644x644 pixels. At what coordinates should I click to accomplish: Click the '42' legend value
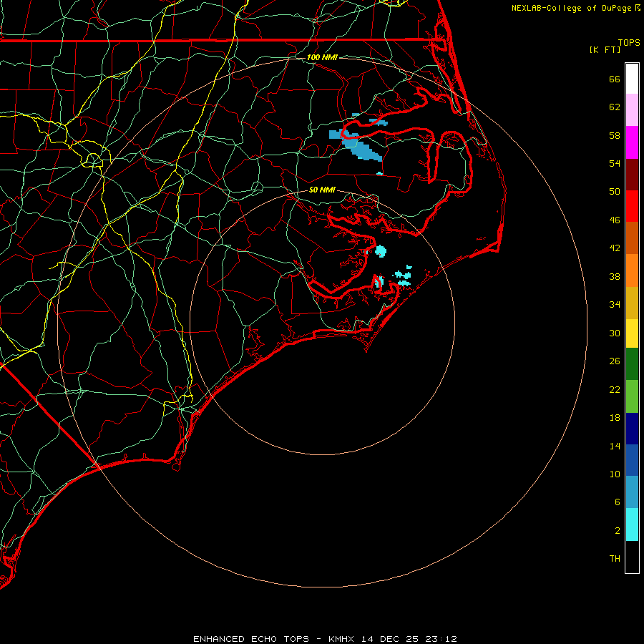[615, 248]
